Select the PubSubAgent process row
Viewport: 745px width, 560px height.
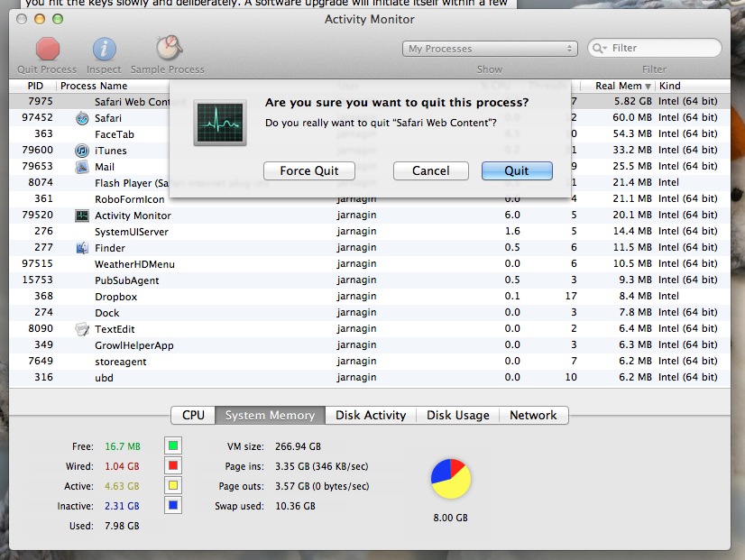coord(370,280)
